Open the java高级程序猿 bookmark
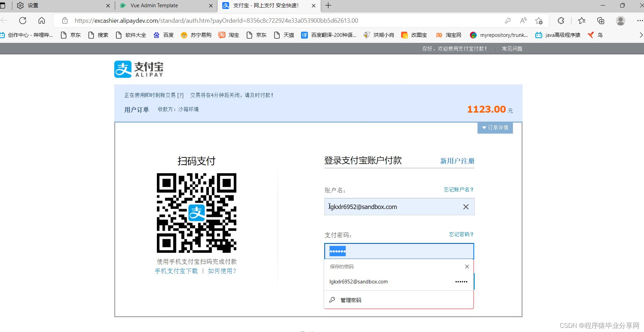The image size is (644, 332). [558, 35]
